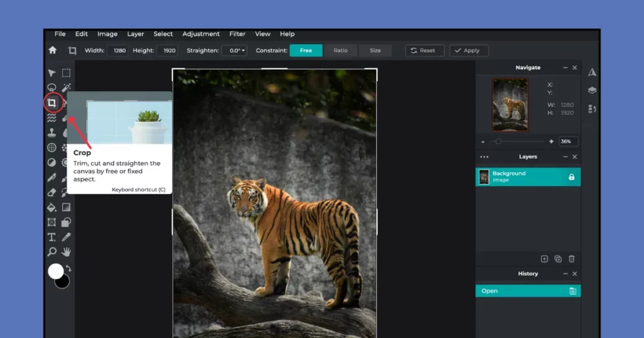This screenshot has width=644, height=338.
Task: Open the Filter menu
Action: pyautogui.click(x=237, y=34)
